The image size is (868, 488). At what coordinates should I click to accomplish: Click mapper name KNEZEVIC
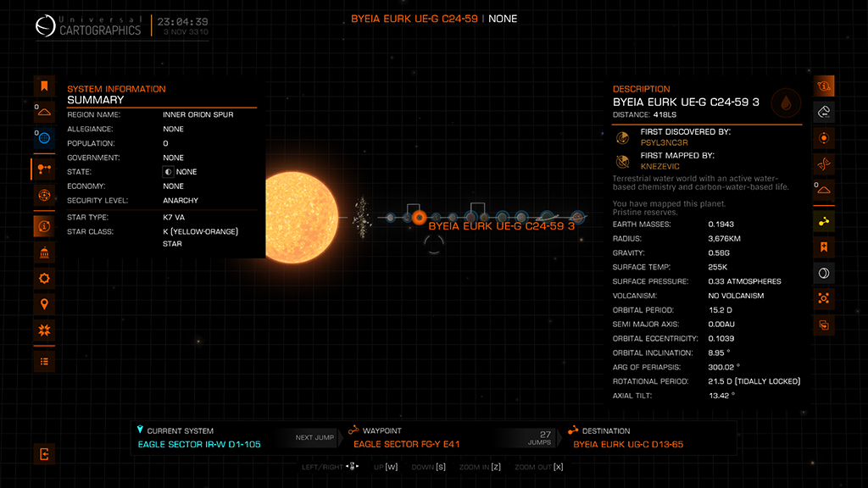coord(659,167)
